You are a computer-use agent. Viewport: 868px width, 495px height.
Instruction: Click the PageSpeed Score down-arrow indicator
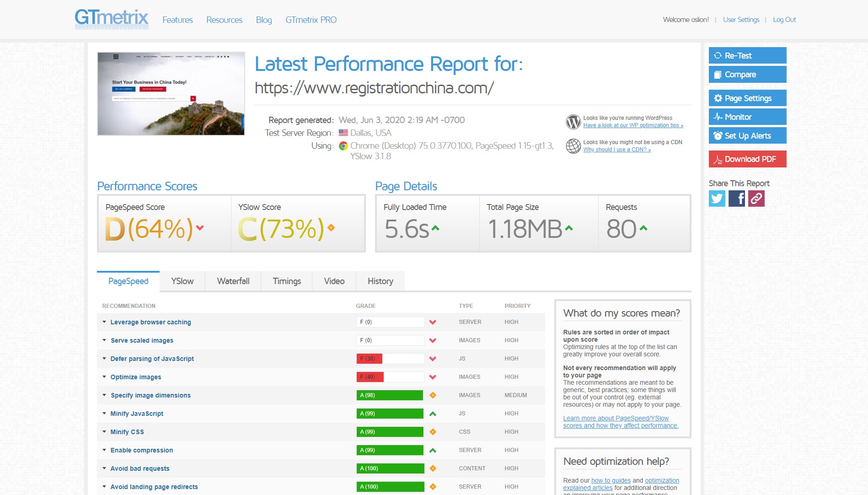coord(200,227)
